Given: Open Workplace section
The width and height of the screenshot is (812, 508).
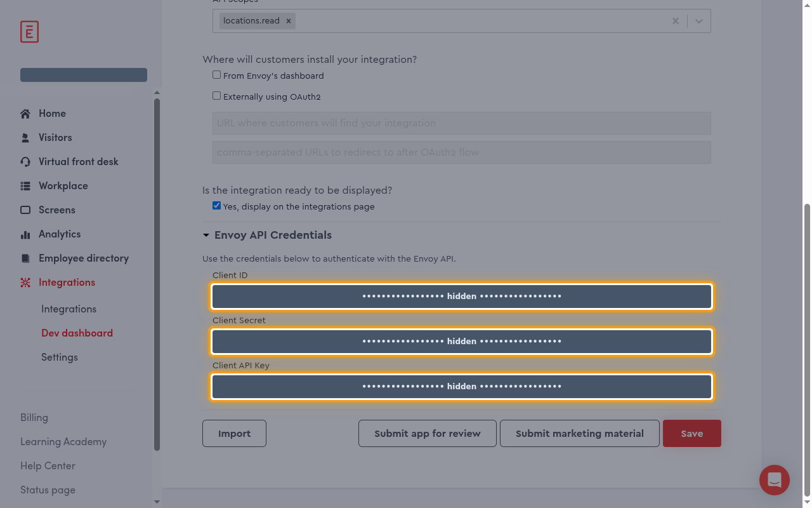Looking at the screenshot, I should tap(63, 186).
